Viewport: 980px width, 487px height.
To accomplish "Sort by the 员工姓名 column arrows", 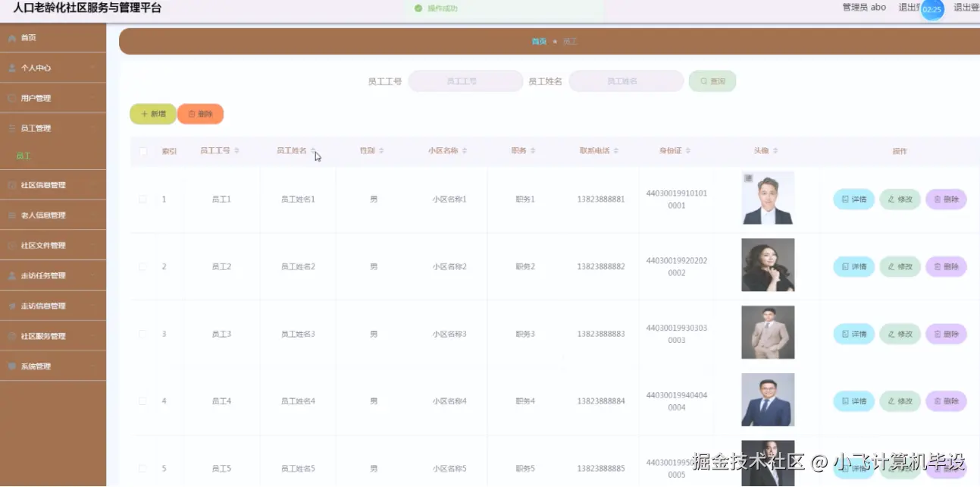I will [x=313, y=151].
